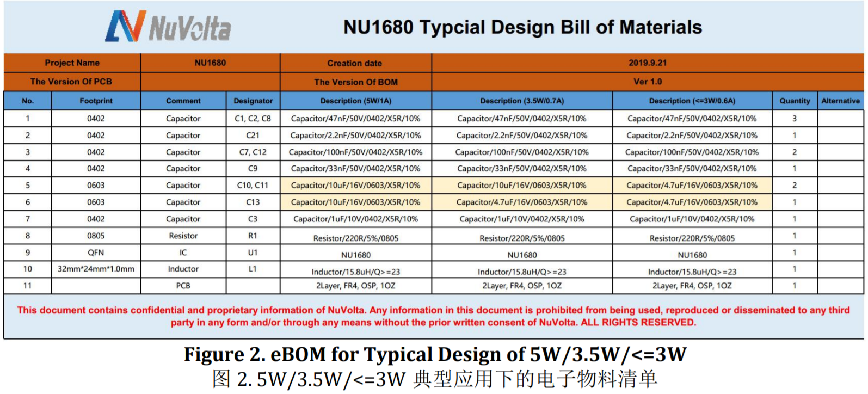
Task: Click 'The Version Of PCB' cell
Action: tap(71, 82)
